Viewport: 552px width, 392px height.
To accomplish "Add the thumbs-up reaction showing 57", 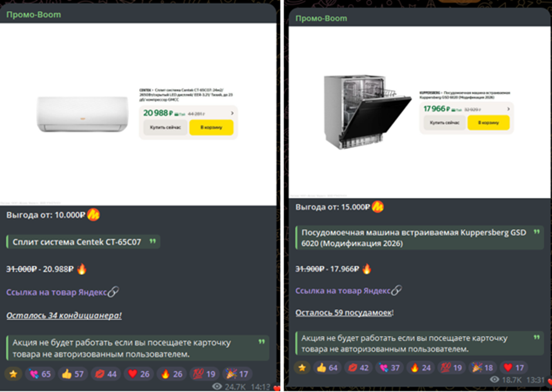I will pos(73,374).
